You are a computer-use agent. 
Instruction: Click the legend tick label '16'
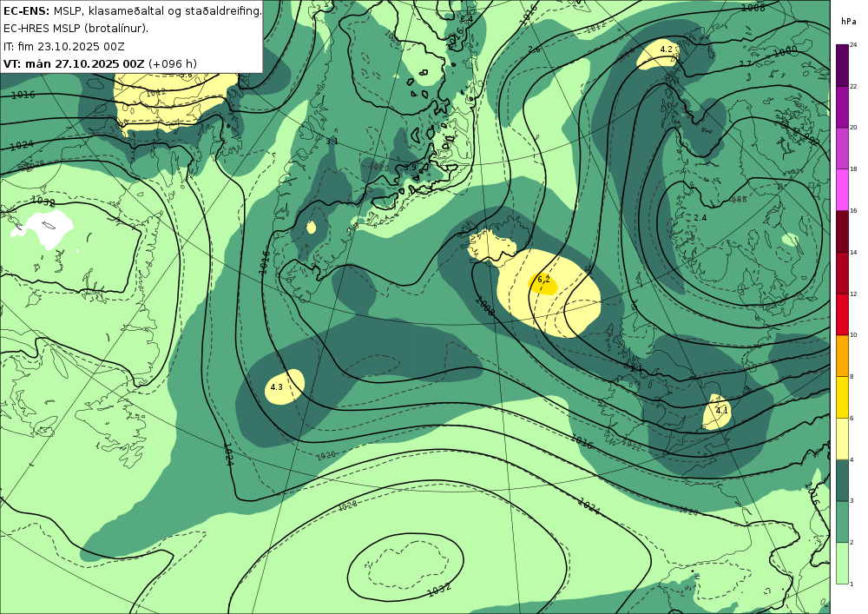pyautogui.click(x=853, y=210)
